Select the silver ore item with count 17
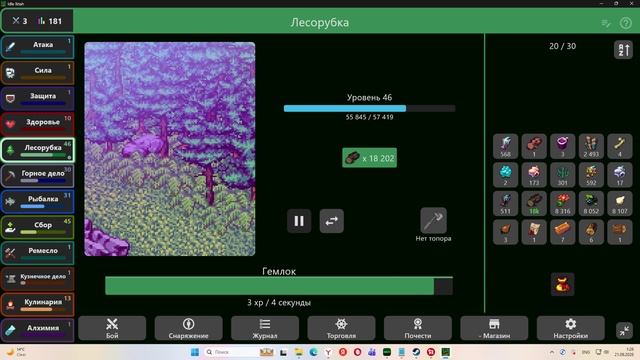Screen dimensions: 640x360 pyautogui.click(x=620, y=175)
